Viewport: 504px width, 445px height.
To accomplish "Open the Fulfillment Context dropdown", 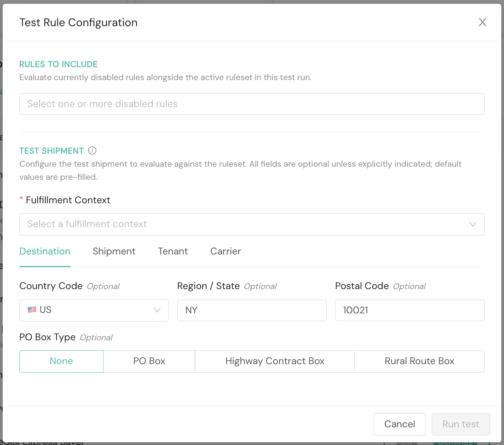I will (252, 224).
